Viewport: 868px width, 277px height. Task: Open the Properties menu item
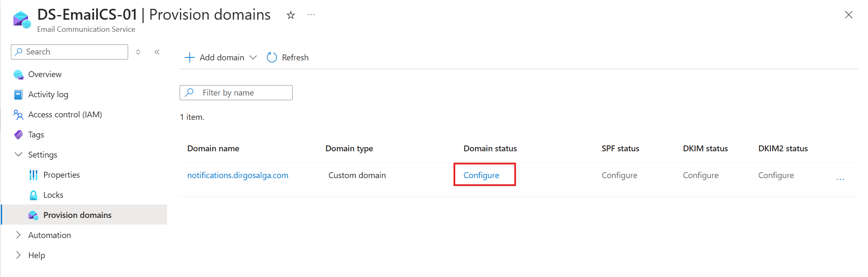tap(61, 175)
